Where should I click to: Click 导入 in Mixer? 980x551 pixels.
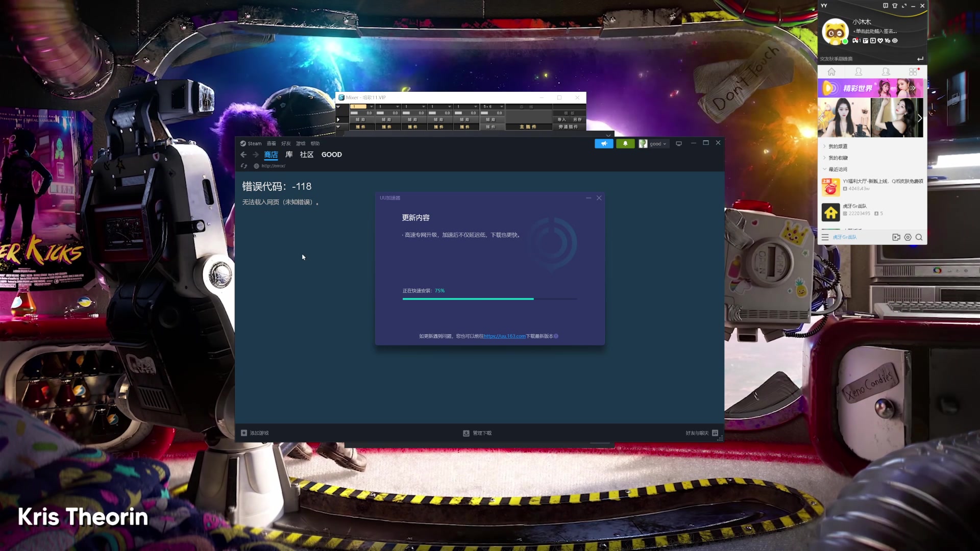coord(561,120)
